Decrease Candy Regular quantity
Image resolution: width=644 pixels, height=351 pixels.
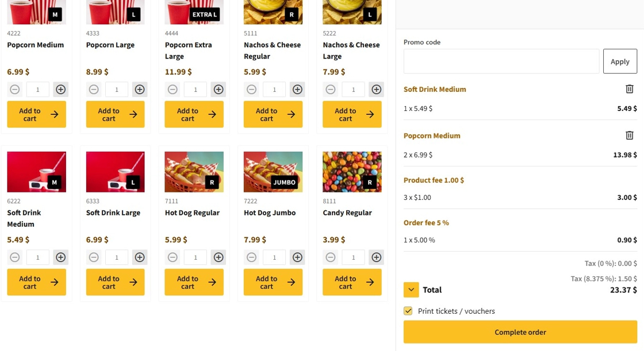click(x=331, y=257)
